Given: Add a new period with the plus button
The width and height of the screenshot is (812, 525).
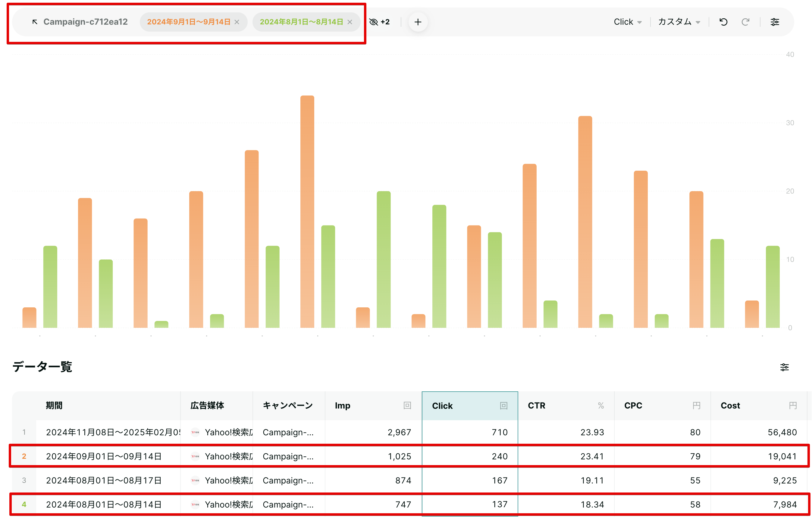Looking at the screenshot, I should pos(418,22).
